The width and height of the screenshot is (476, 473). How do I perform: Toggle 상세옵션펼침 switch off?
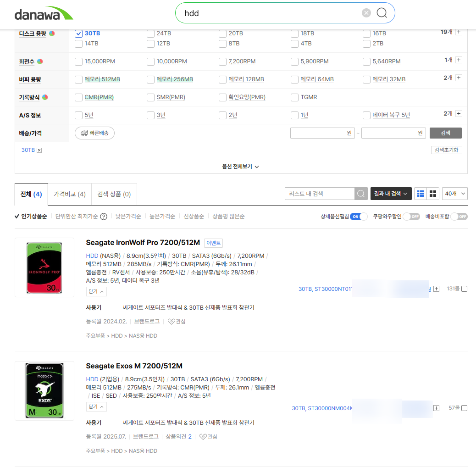click(359, 217)
